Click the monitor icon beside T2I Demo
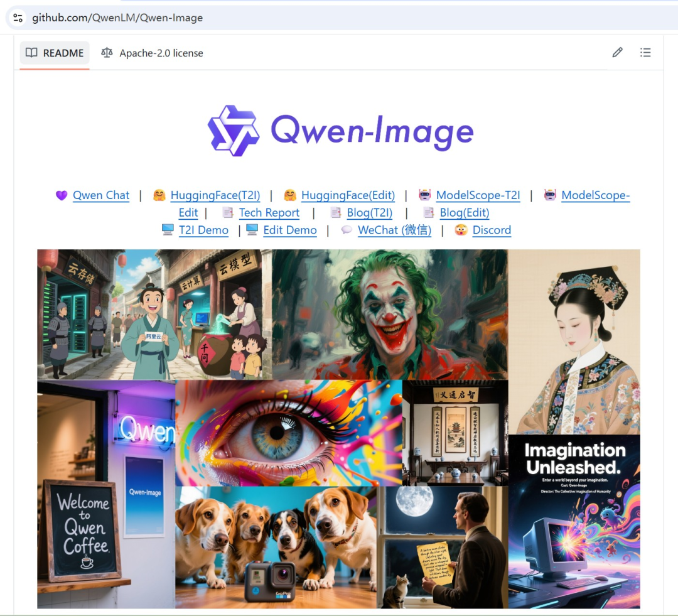The width and height of the screenshot is (678, 616). click(x=168, y=230)
